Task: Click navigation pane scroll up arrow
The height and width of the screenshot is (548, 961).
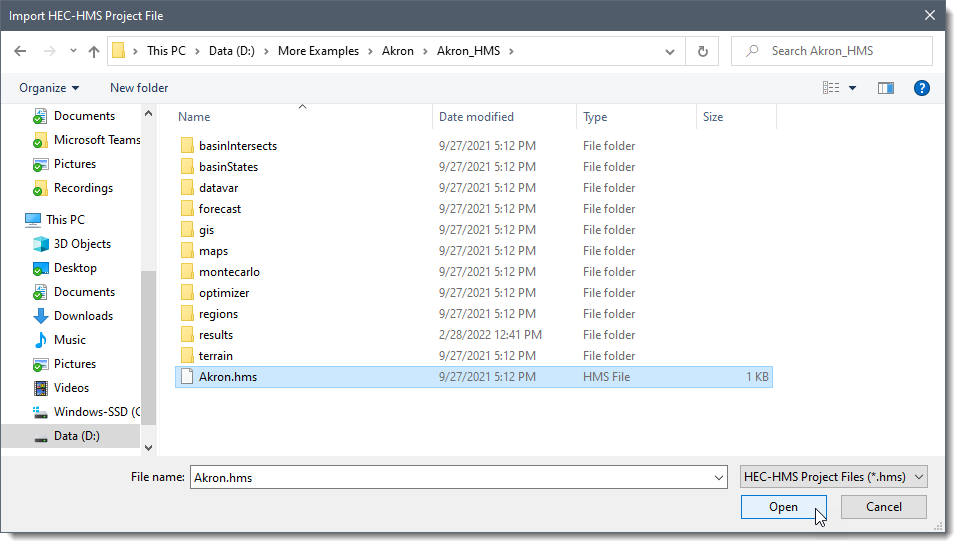Action: [148, 113]
